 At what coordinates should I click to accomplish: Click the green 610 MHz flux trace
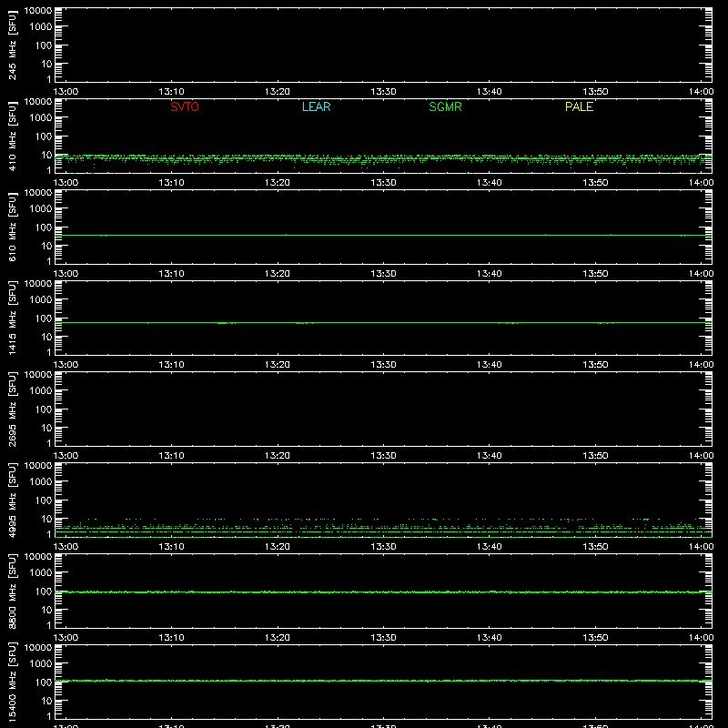(x=383, y=235)
